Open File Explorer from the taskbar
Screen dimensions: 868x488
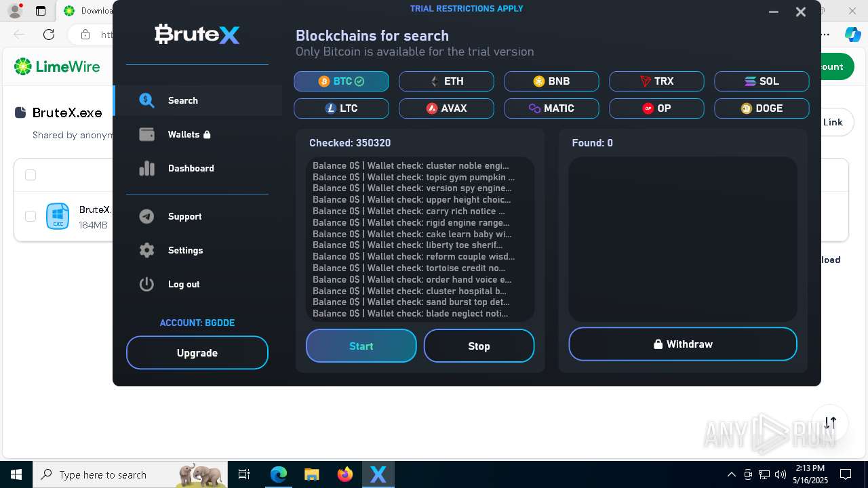pos(311,474)
